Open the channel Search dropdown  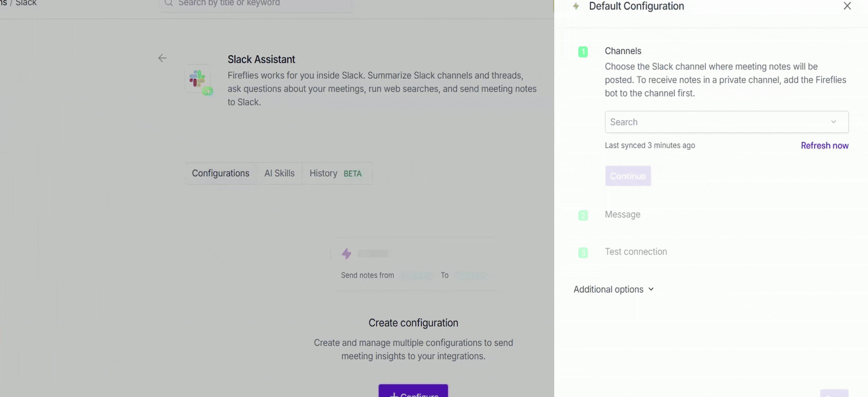point(726,122)
